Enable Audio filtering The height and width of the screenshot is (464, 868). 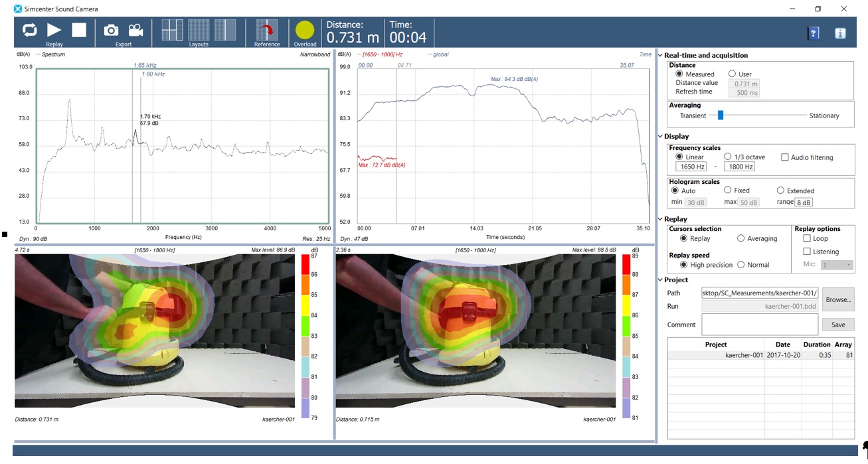click(x=785, y=157)
